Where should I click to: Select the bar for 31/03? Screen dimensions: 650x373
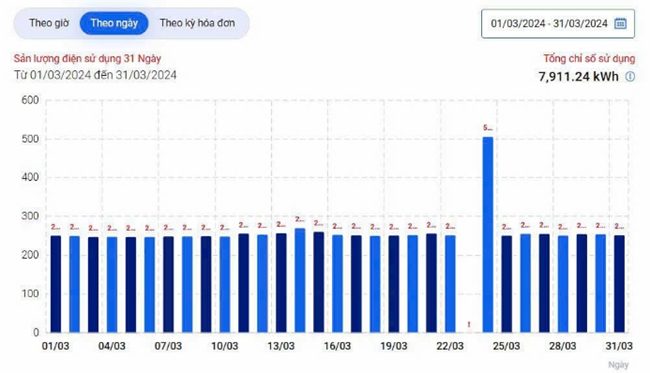coord(619,284)
